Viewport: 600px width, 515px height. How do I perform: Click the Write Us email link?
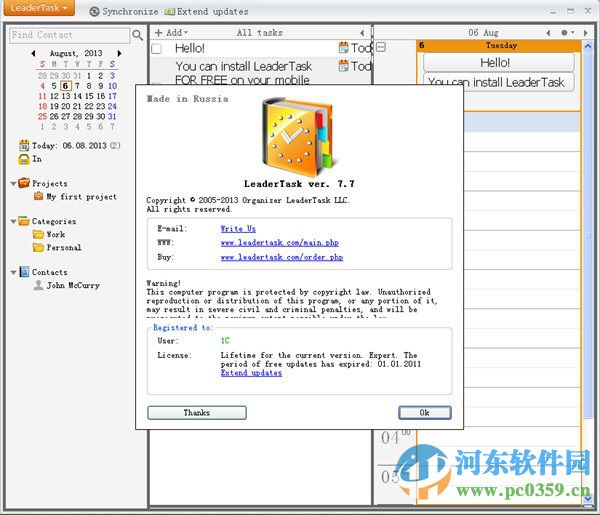(238, 229)
